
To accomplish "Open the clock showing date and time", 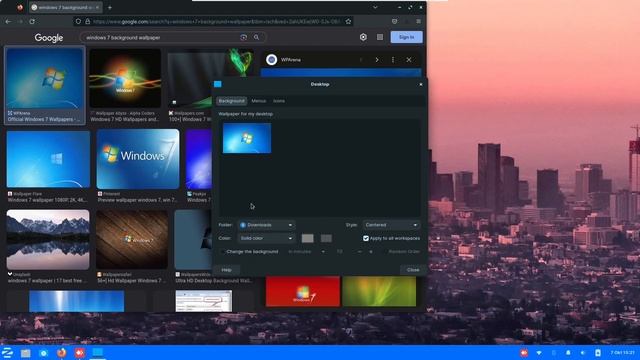I will [622, 353].
